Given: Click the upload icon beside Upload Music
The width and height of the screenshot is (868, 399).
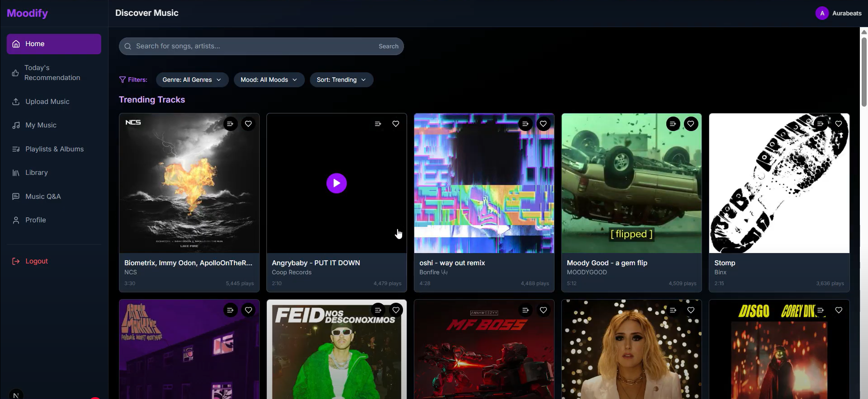Looking at the screenshot, I should [16, 102].
